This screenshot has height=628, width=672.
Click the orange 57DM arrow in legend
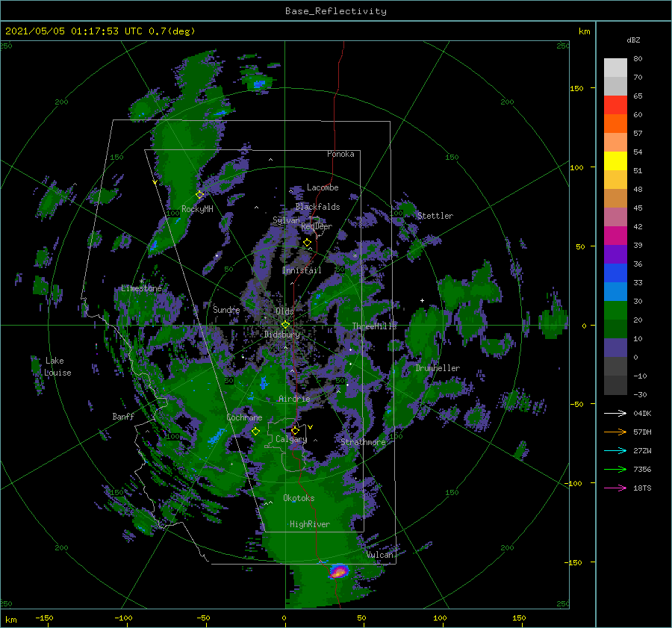[615, 432]
